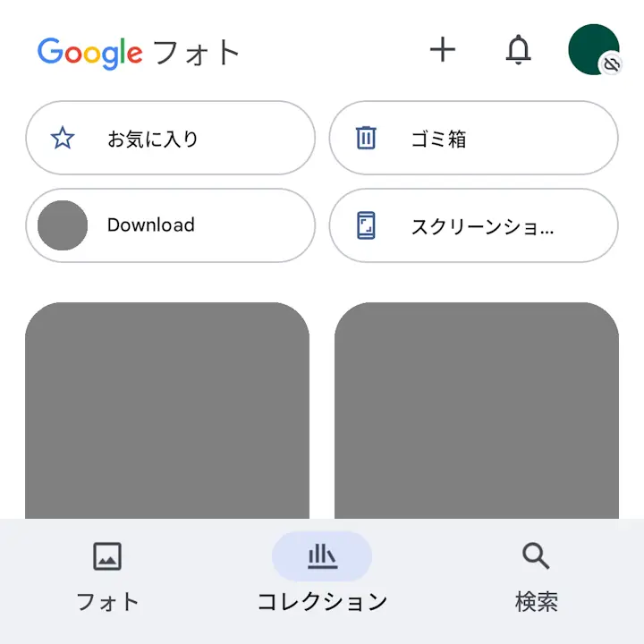This screenshot has width=644, height=644.
Task: Click the photo image icon in bottom bar
Action: pyautogui.click(x=107, y=556)
